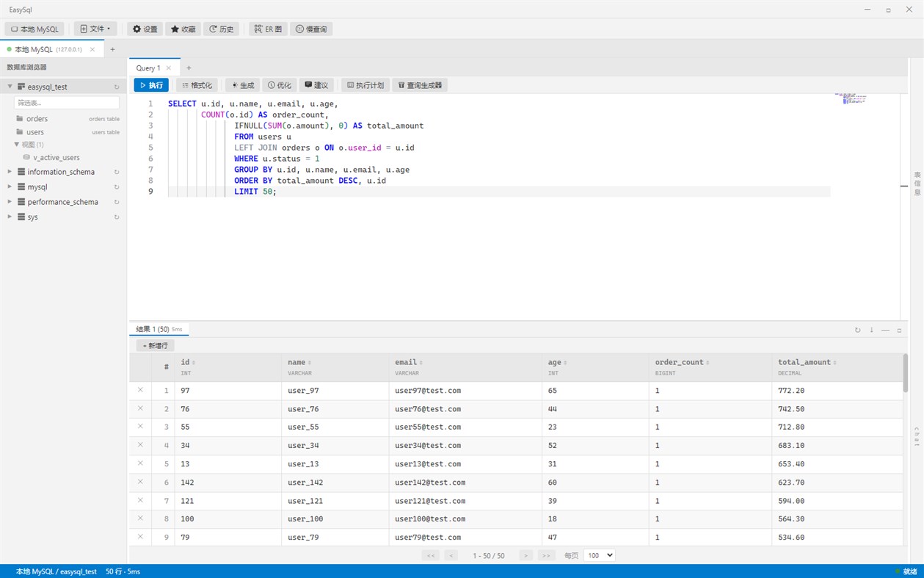Click the 本地 MySQL connection button

(34, 29)
